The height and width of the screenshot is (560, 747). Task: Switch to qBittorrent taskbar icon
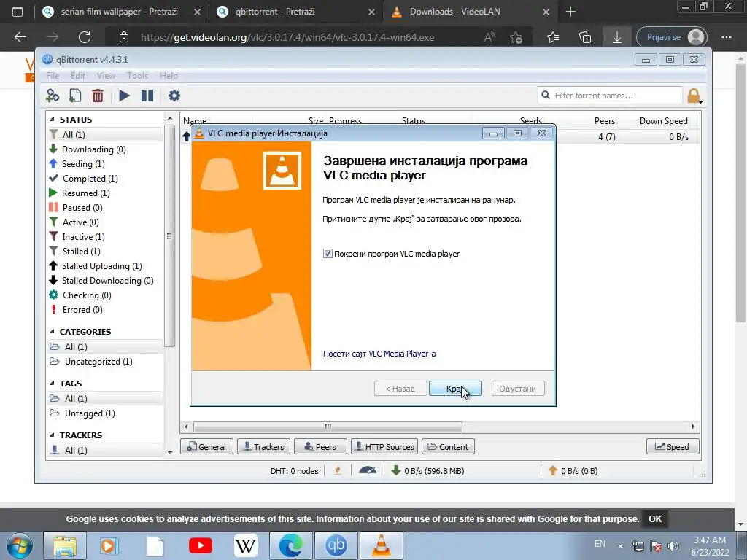(x=336, y=545)
